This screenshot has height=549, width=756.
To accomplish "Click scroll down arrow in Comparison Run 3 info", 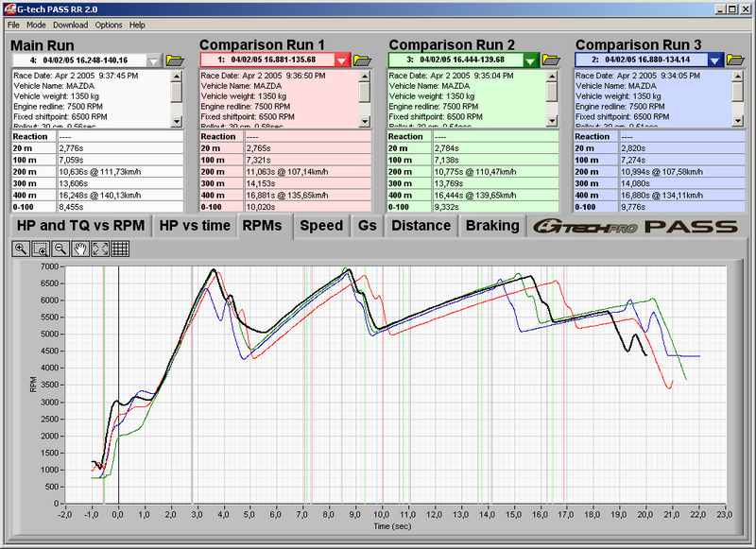I will [737, 121].
